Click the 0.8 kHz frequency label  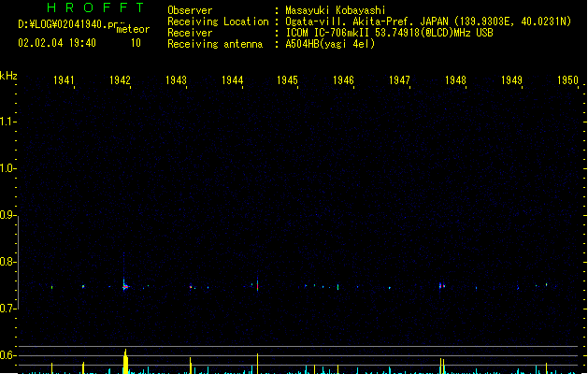coord(7,262)
